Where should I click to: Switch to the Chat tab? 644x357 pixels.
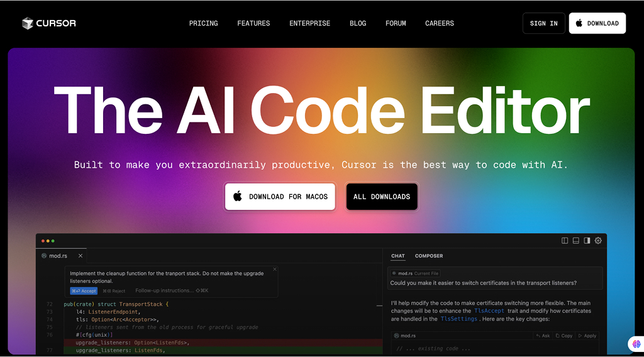pos(398,256)
